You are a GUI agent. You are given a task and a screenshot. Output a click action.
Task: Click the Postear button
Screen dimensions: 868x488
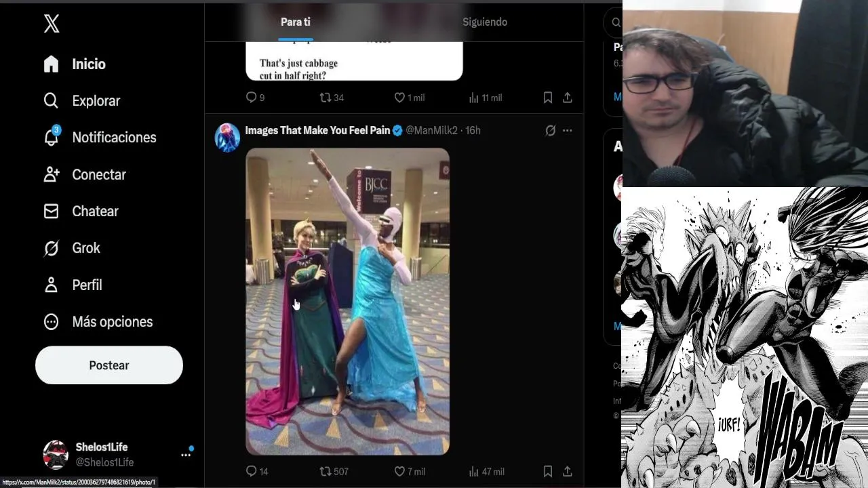pyautogui.click(x=109, y=365)
